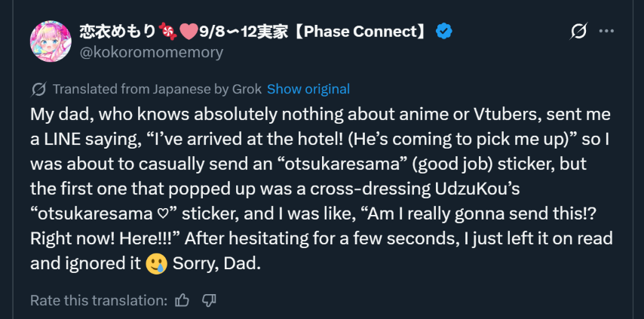644x319 pixels.
Task: Open the Grok icon beside the more menu
Action: (578, 32)
